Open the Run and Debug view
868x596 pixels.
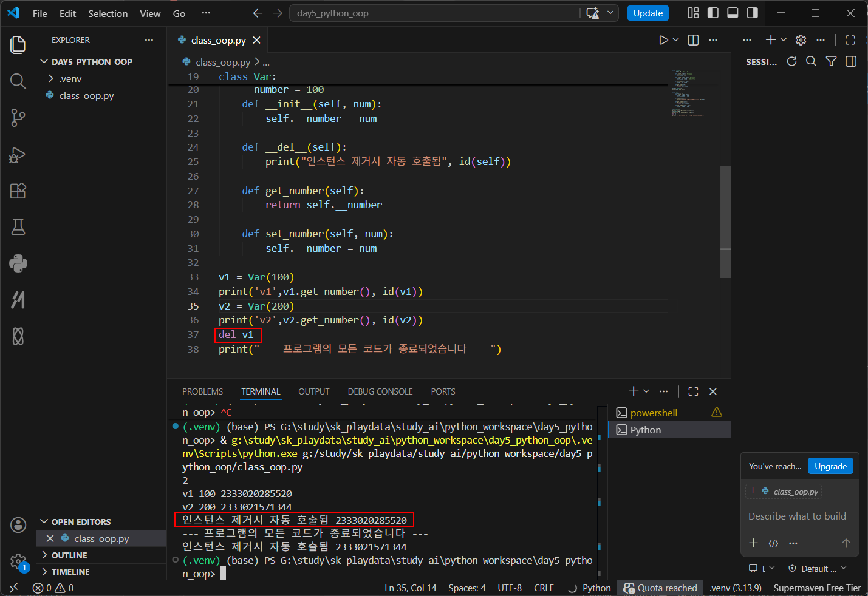(18, 154)
